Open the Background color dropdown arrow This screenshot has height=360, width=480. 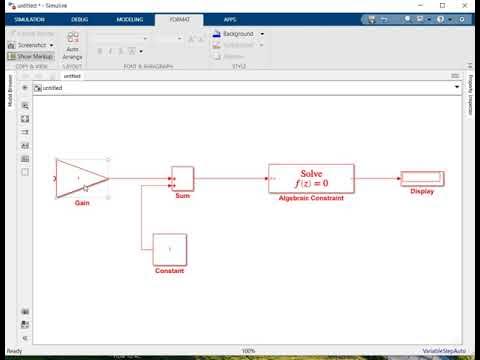click(262, 34)
